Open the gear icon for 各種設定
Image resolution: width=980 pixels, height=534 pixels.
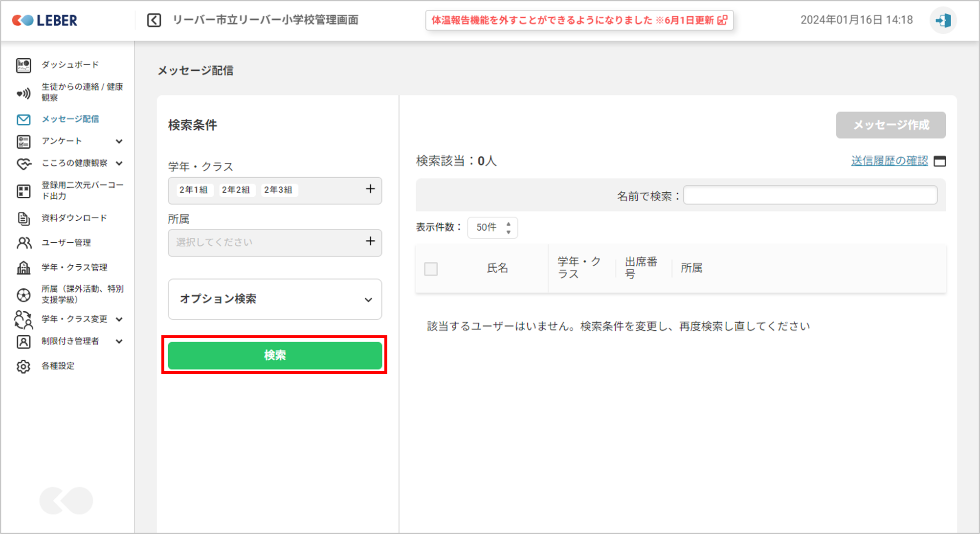tap(23, 366)
